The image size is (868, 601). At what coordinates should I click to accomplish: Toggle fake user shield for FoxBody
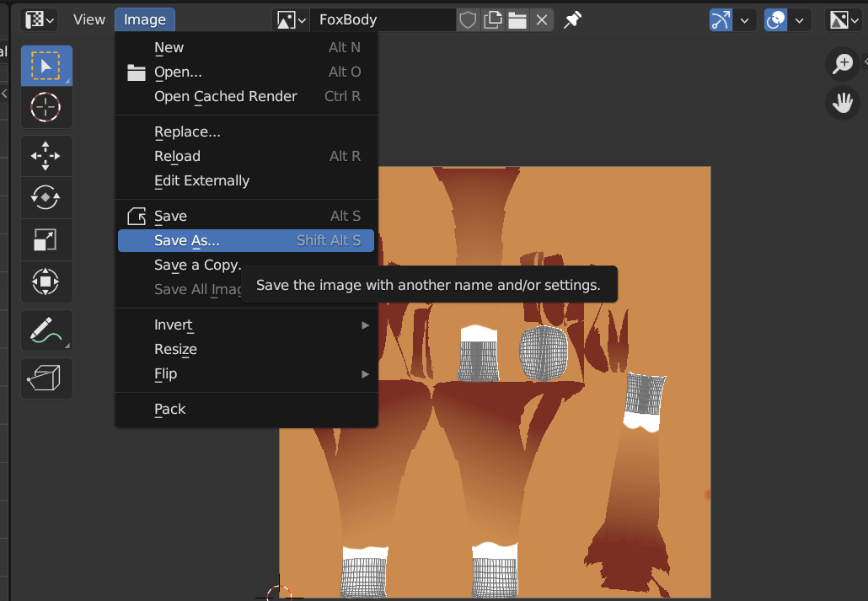[x=468, y=20]
